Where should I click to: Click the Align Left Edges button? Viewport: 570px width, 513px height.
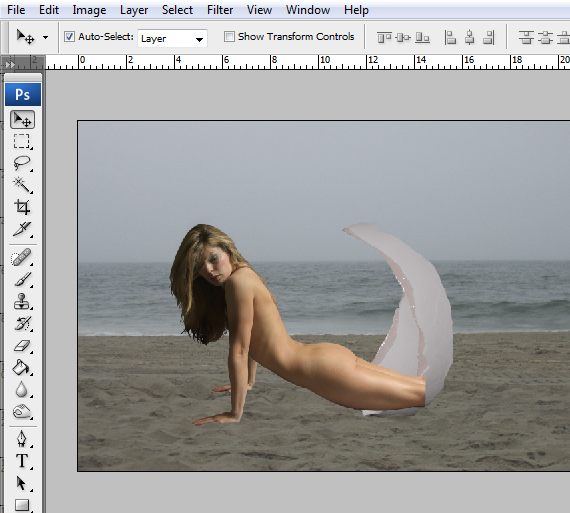tap(450, 37)
